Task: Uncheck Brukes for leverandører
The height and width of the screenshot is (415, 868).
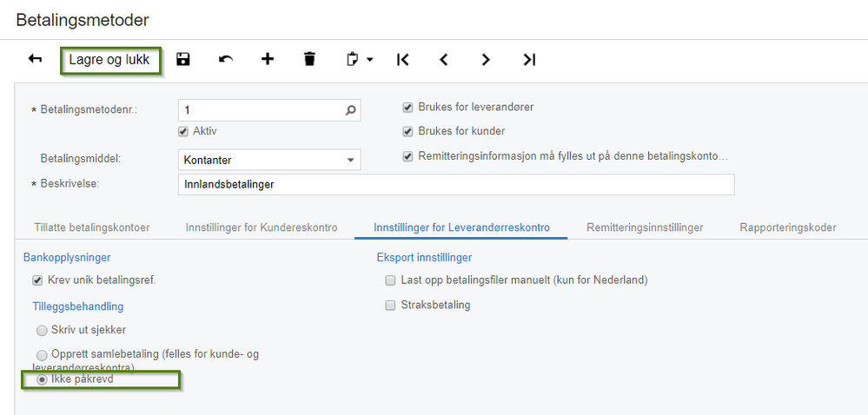Action: pyautogui.click(x=407, y=108)
